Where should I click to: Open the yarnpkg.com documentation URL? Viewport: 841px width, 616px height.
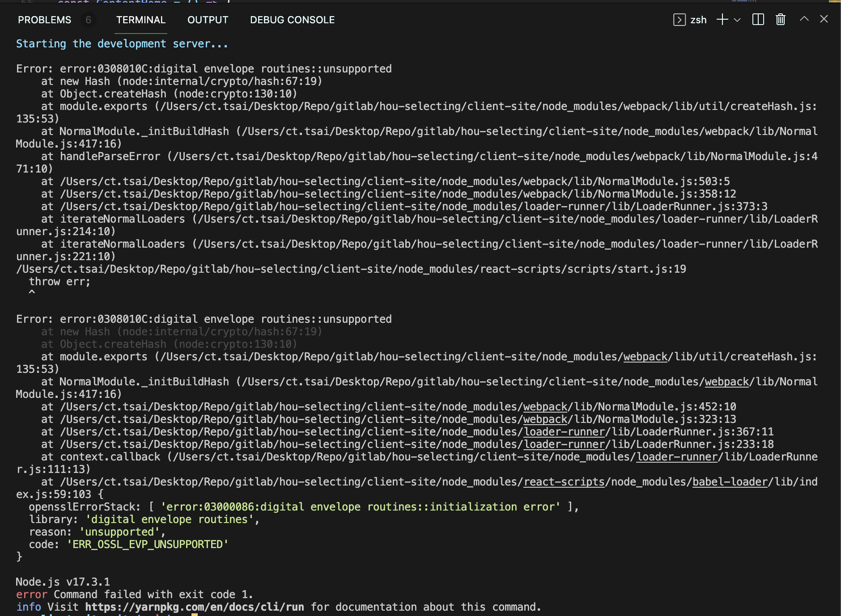pos(195,607)
